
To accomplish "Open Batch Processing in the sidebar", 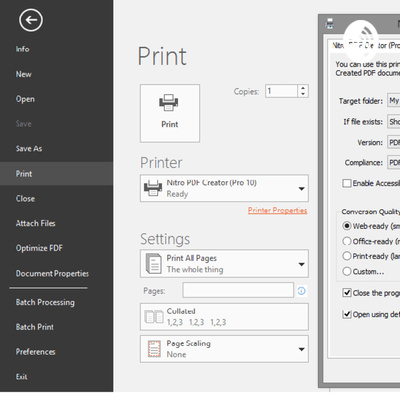I will pos(45,302).
